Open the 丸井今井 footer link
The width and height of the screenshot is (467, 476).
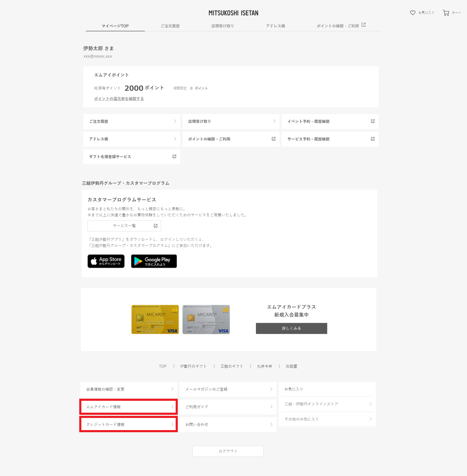[x=264, y=366]
